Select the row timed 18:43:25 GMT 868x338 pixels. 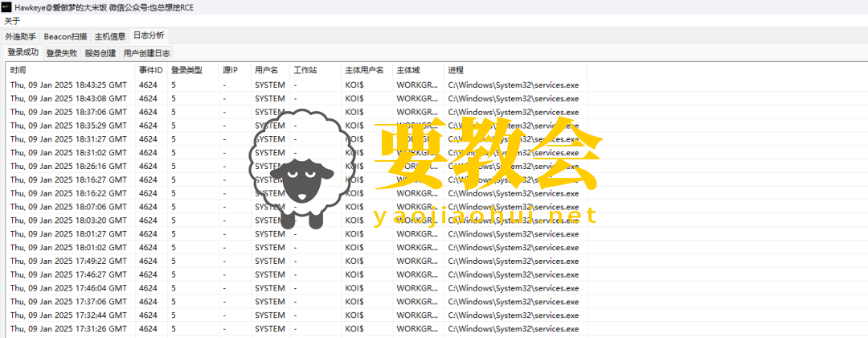296,84
